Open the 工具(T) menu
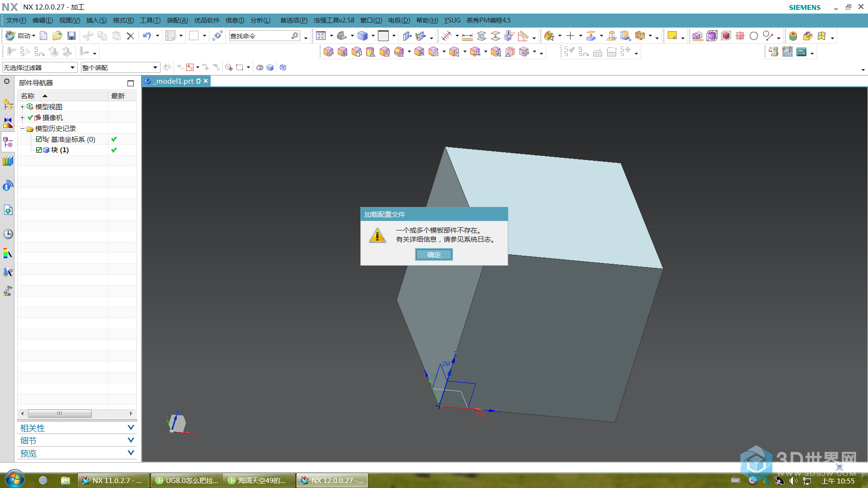This screenshot has height=488, width=868. (x=150, y=20)
